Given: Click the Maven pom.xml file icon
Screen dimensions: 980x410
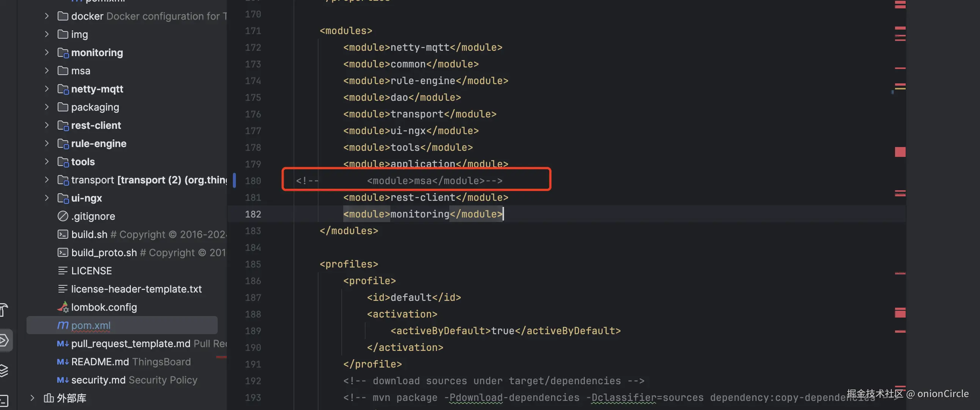Looking at the screenshot, I should tap(63, 325).
